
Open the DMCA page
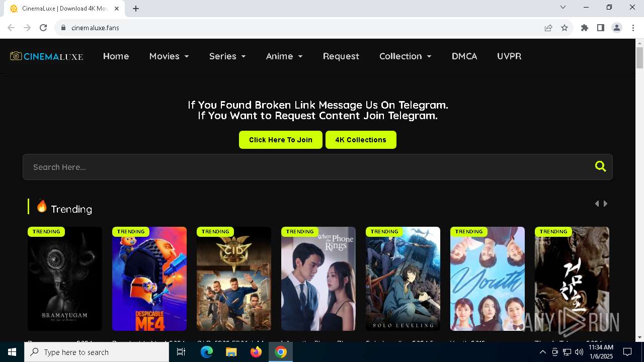(x=464, y=56)
